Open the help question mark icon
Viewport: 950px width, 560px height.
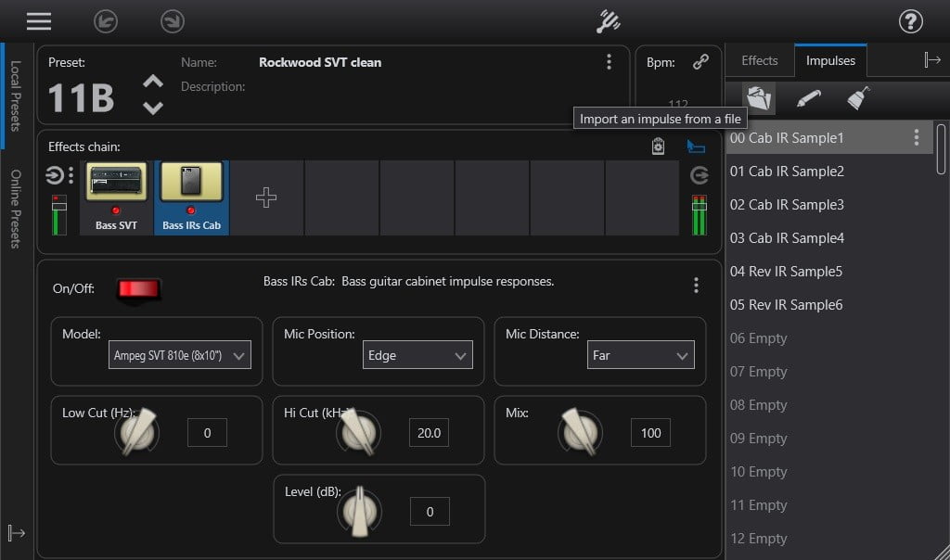910,21
